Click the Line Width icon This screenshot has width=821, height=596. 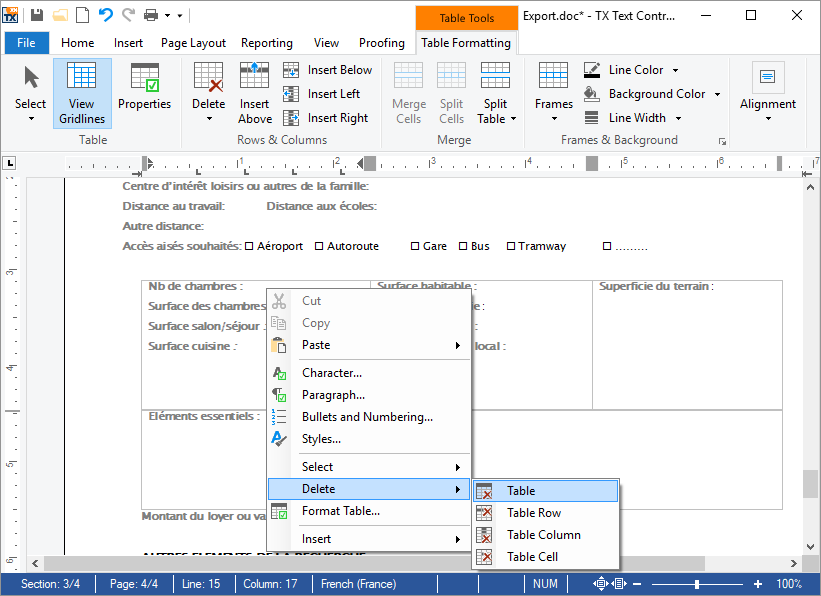pyautogui.click(x=592, y=118)
